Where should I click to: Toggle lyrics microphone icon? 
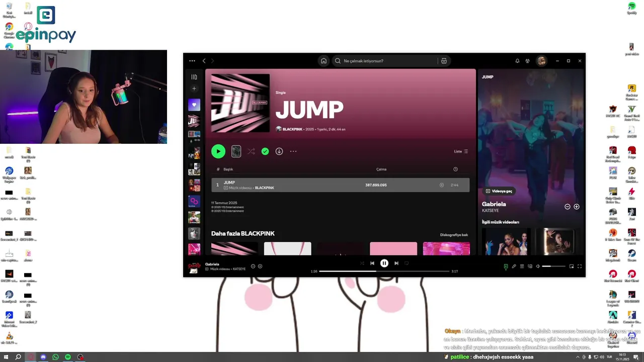tap(514, 266)
